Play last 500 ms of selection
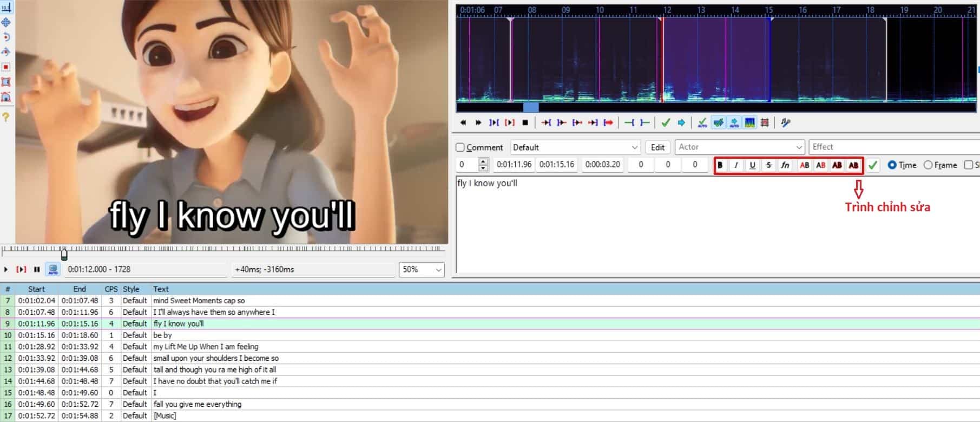The height and width of the screenshot is (422, 980). (x=593, y=123)
